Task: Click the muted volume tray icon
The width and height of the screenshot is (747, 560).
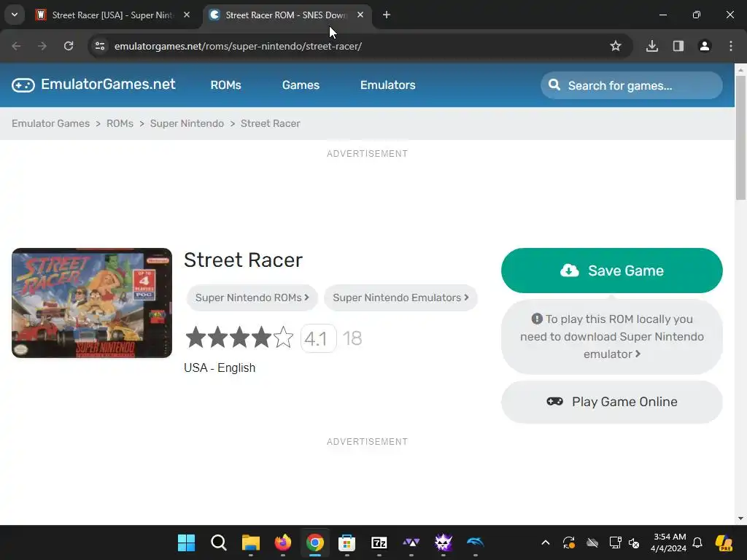Action: (634, 542)
